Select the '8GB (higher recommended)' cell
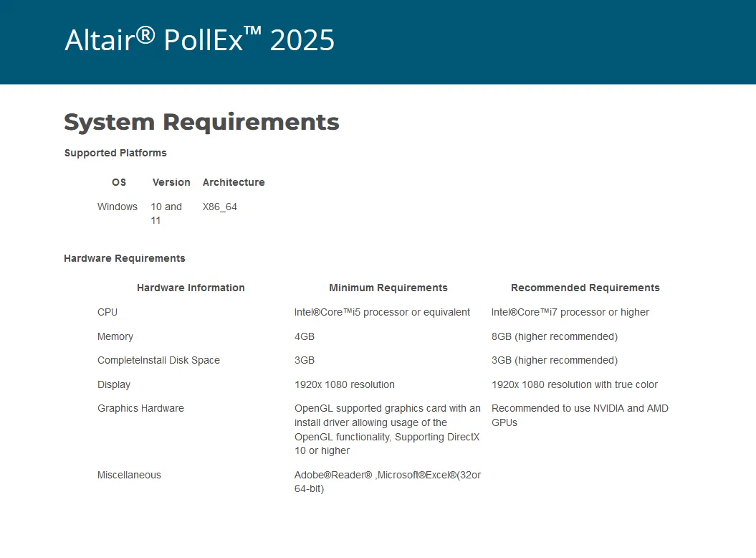Screen dimensions: 756x558 click(x=555, y=336)
